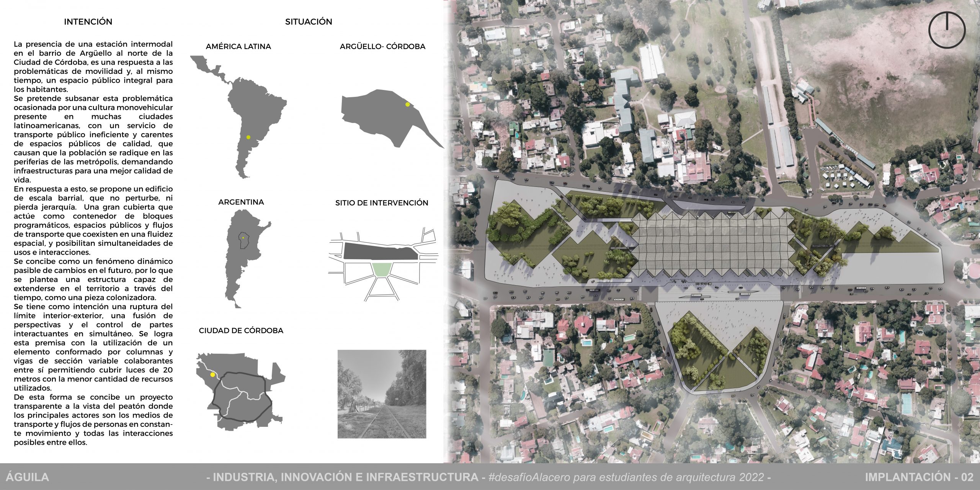
Task: Click the SITIO DE INTERVENCIÓN label
Action: [x=382, y=203]
